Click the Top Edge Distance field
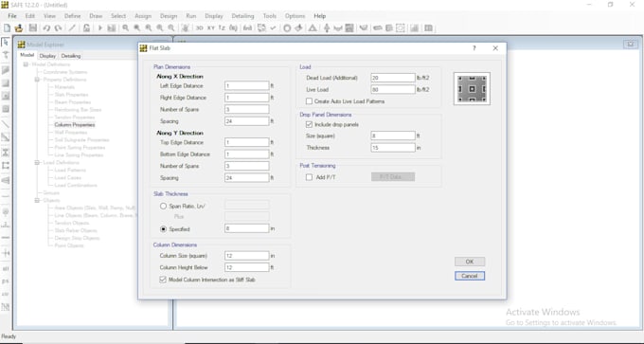The width and height of the screenshot is (644, 344). pyautogui.click(x=247, y=142)
